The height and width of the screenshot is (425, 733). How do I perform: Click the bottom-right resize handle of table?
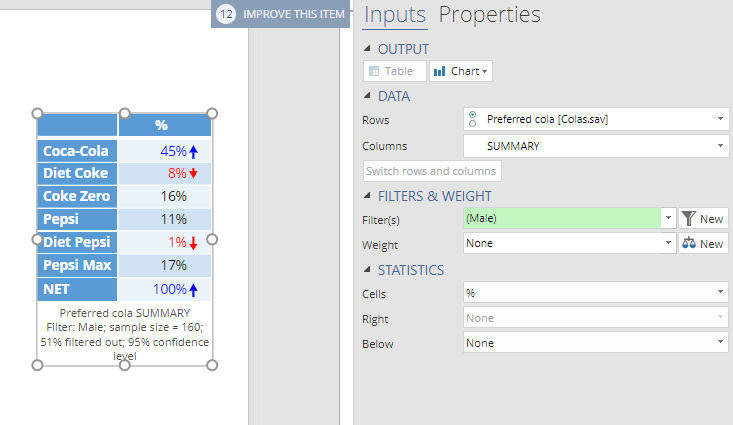pos(212,365)
